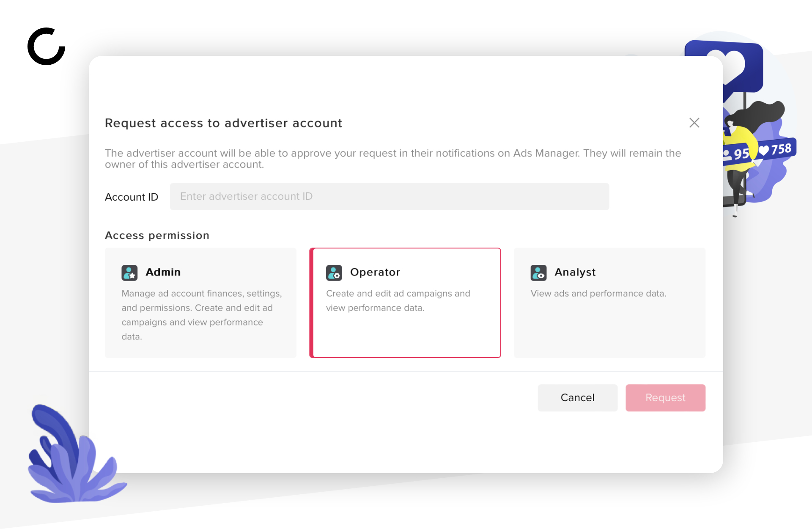Close the request access dialog

click(x=694, y=123)
